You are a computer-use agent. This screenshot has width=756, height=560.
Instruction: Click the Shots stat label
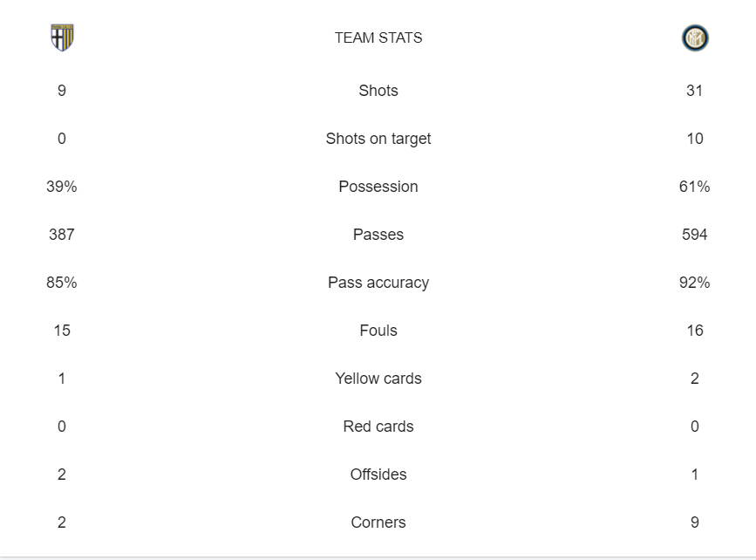378,91
